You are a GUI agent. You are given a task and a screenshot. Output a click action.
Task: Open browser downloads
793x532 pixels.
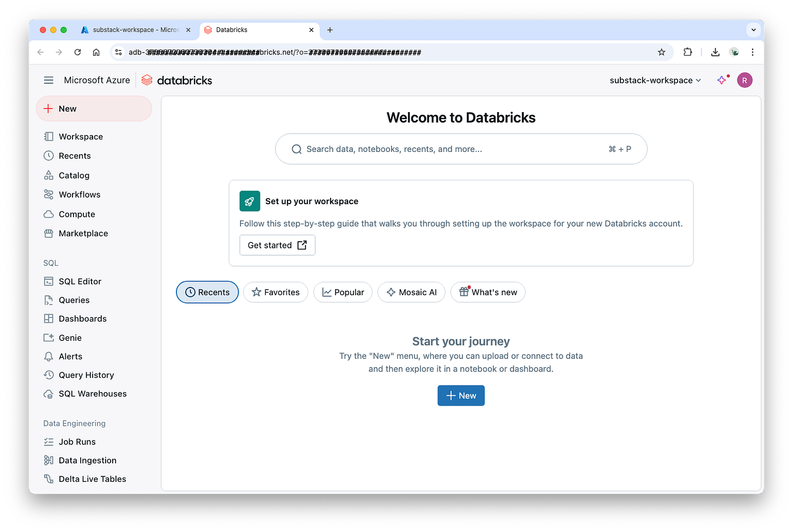coord(715,52)
